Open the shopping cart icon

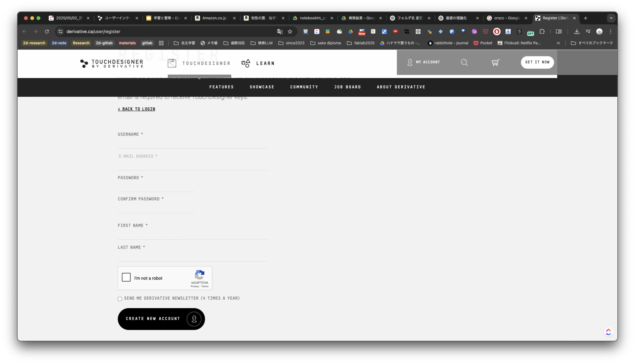point(495,62)
